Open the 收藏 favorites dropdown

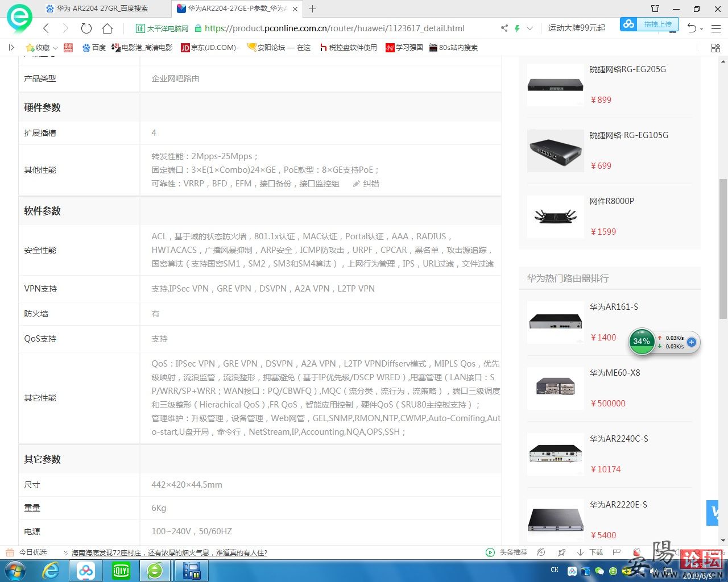pyautogui.click(x=42, y=48)
